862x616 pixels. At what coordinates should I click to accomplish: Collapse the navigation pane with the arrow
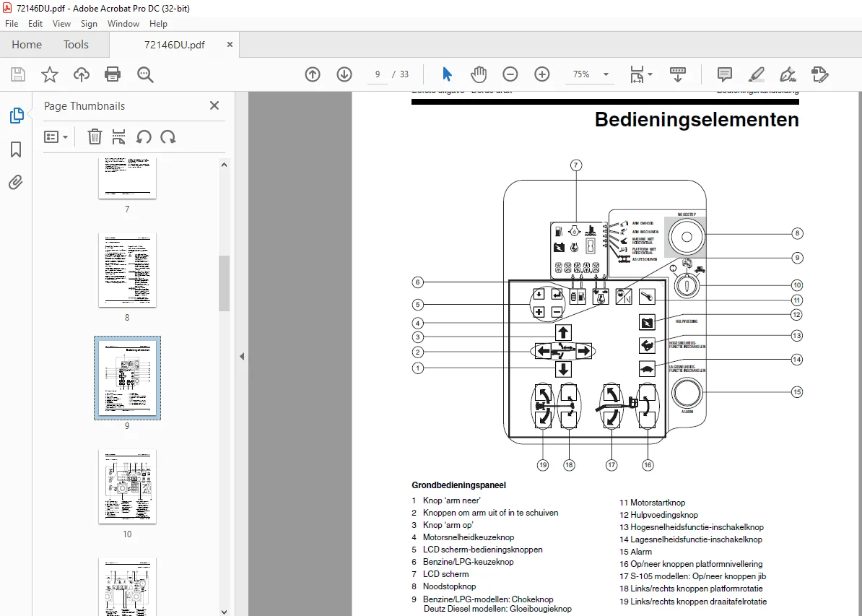click(242, 357)
